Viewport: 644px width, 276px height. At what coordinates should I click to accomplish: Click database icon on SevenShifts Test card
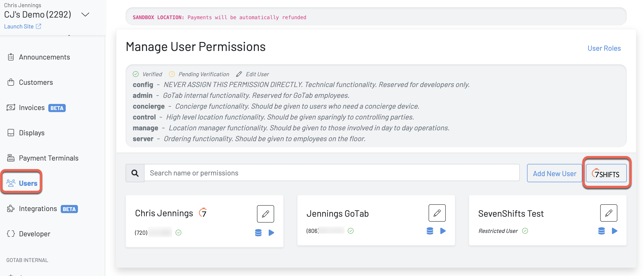point(601,231)
